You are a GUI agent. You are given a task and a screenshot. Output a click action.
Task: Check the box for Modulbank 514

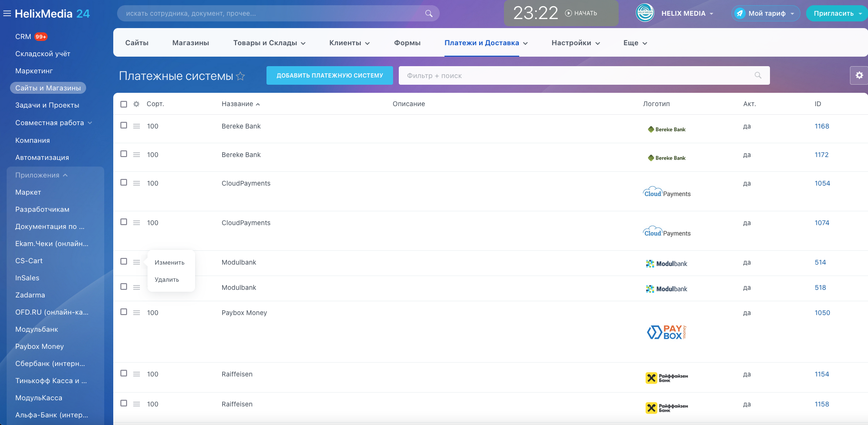pyautogui.click(x=124, y=261)
